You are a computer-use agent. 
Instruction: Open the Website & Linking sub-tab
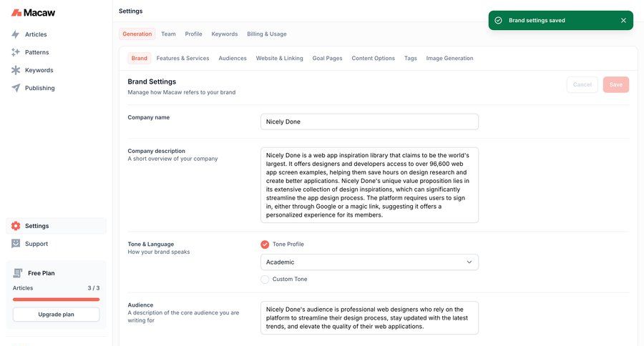279,59
